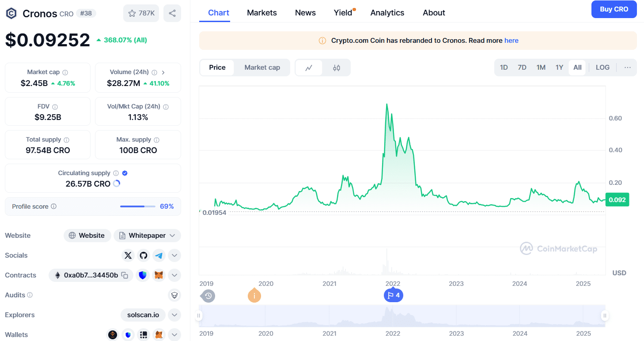Follow the 'here' rebrand link
The width and height of the screenshot is (644, 341).
(x=511, y=41)
